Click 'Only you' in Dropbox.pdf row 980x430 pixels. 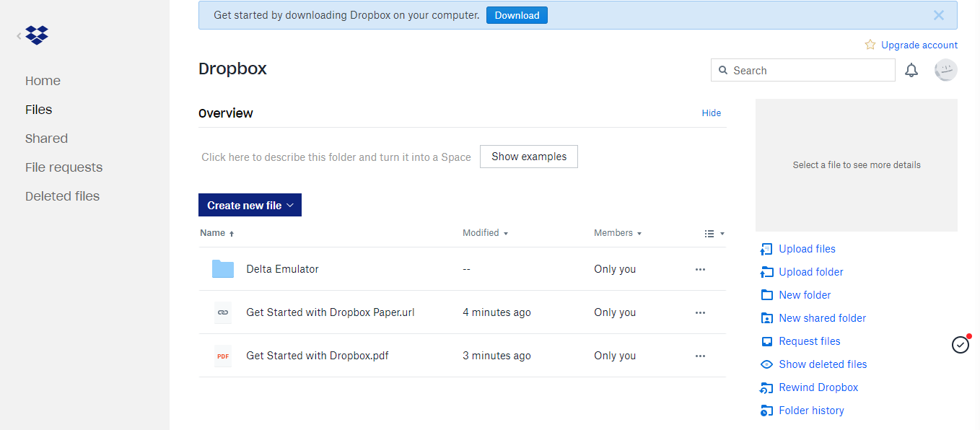tap(615, 356)
